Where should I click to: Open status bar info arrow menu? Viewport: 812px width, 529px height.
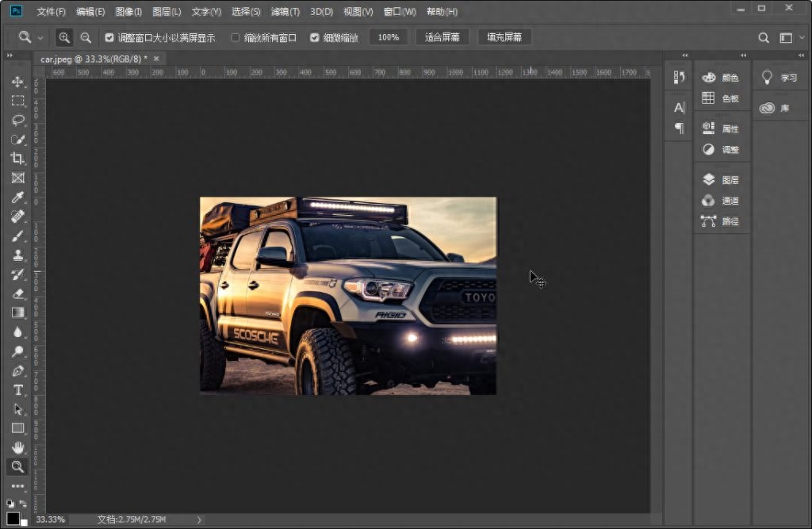click(199, 519)
